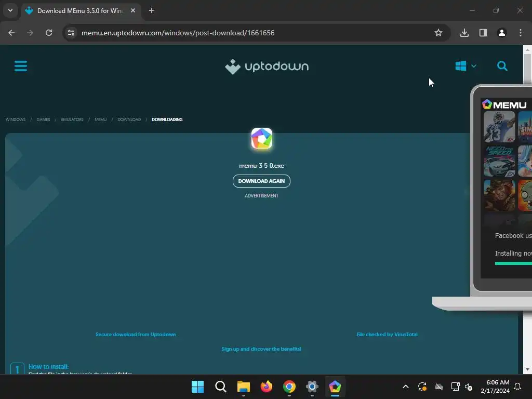The height and width of the screenshot is (399, 532).
Task: Open Chrome downloads panel
Action: pyautogui.click(x=464, y=33)
